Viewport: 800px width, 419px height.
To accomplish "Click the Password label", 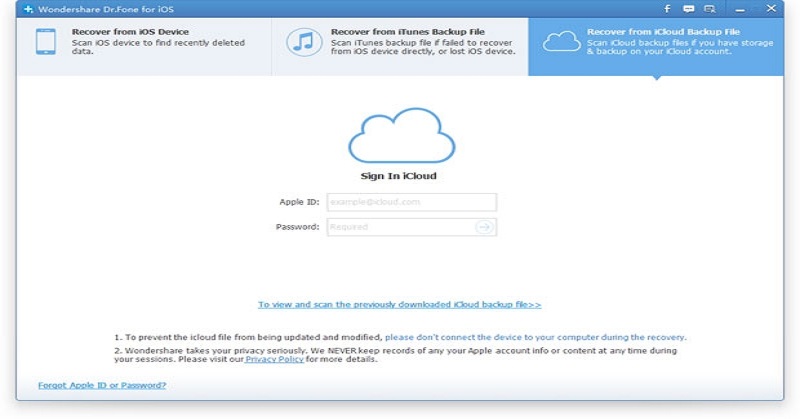I will (297, 227).
